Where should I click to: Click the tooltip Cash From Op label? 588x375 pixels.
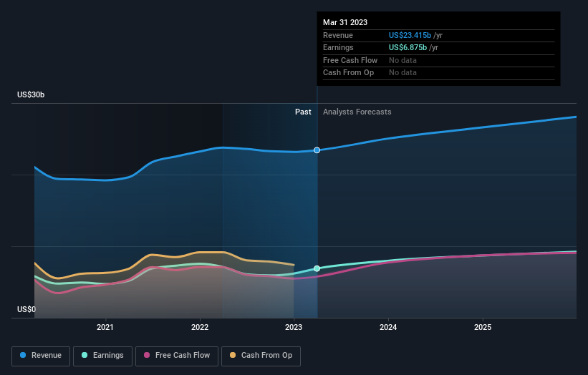point(348,73)
